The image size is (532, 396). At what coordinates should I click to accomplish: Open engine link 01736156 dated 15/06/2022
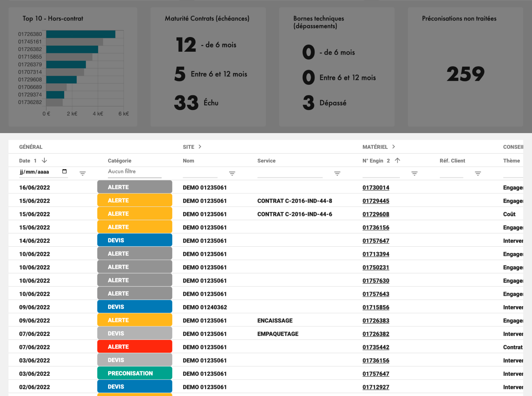point(376,227)
